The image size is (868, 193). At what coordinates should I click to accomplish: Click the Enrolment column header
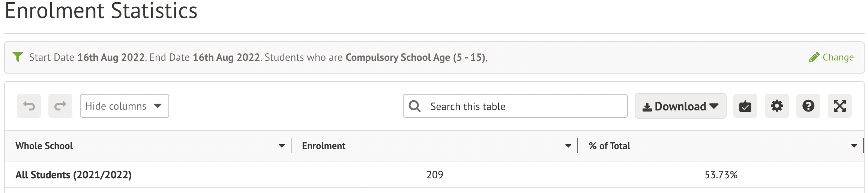[324, 146]
